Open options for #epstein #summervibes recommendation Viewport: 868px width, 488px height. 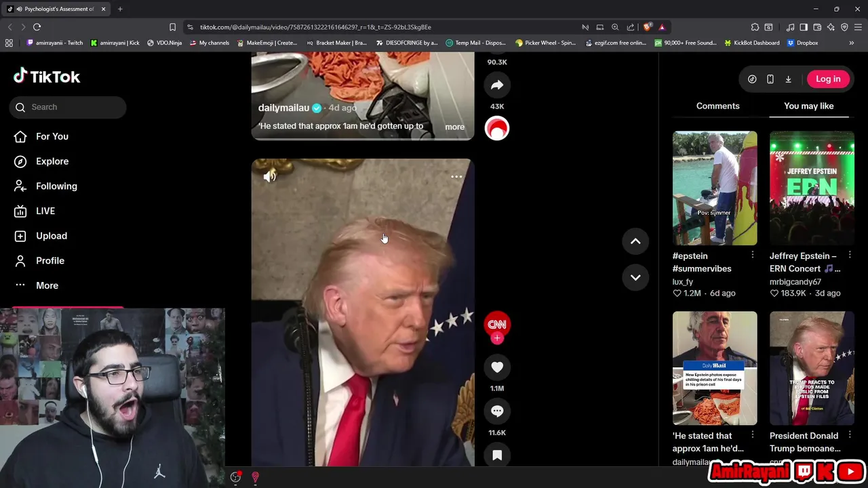[x=752, y=256]
